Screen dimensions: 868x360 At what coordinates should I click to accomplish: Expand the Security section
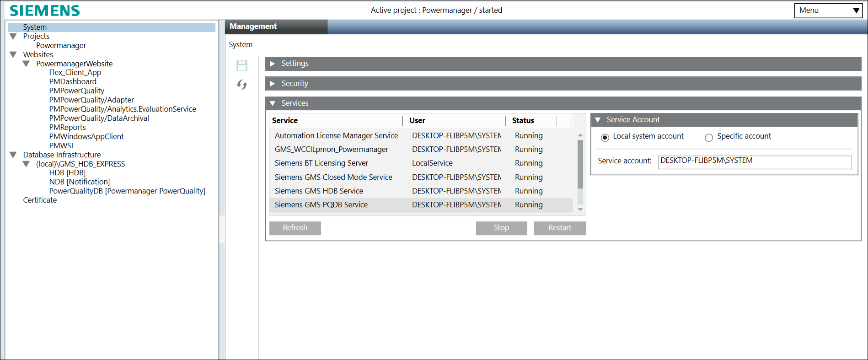pos(273,84)
